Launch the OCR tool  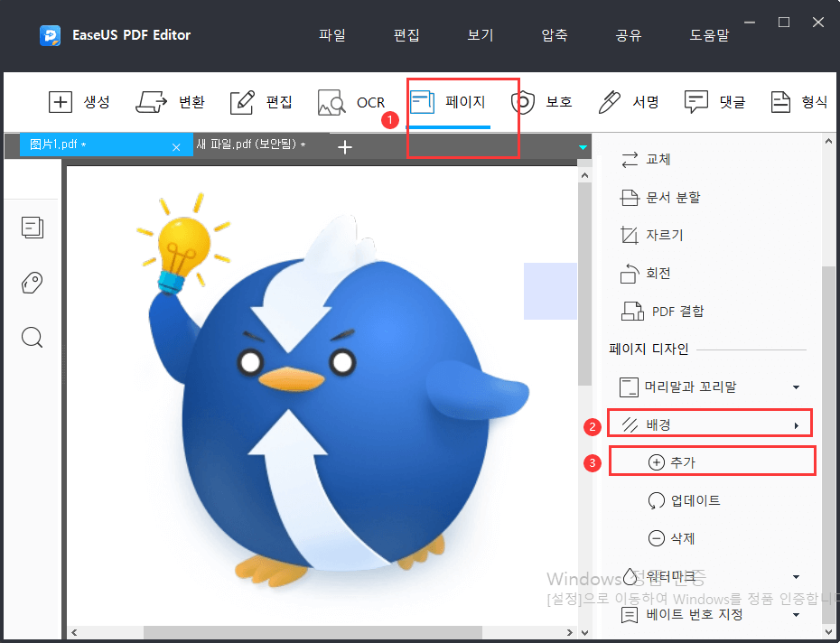click(x=350, y=102)
